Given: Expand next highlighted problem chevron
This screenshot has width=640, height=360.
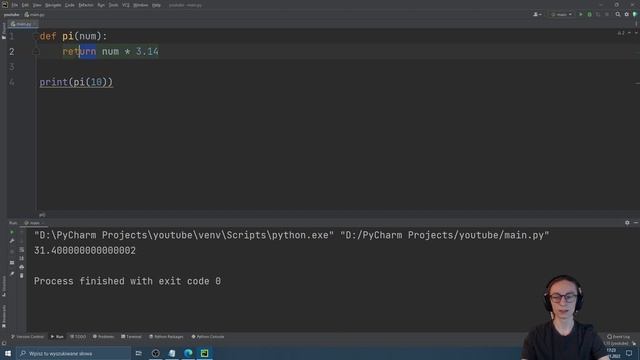Looking at the screenshot, I should pyautogui.click(x=636, y=33).
